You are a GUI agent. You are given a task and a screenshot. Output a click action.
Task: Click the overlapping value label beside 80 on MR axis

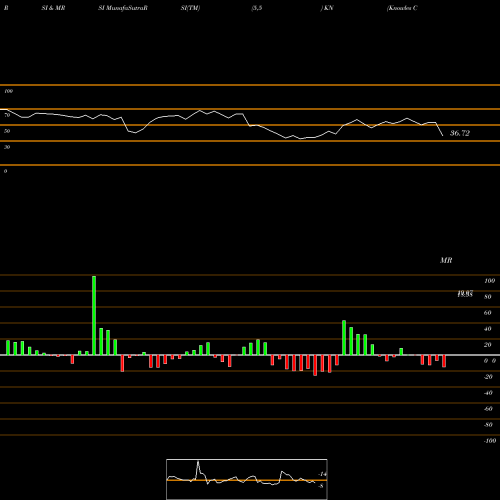[465, 294]
